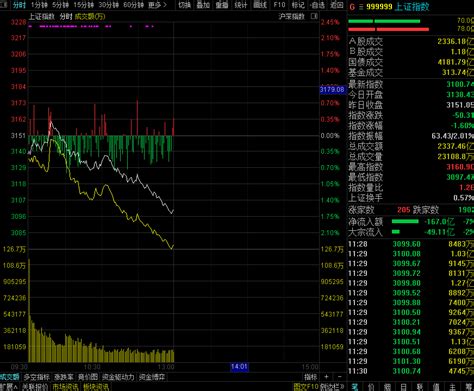Select the 主 tab under trade list

[x=452, y=387]
